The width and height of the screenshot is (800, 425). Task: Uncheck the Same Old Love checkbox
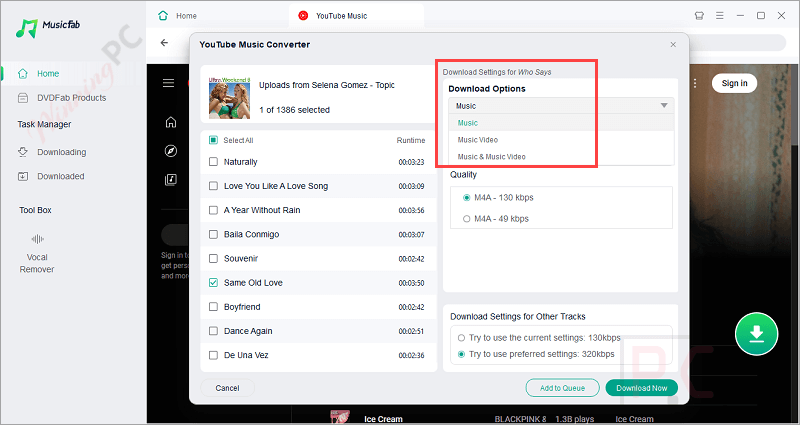point(213,283)
